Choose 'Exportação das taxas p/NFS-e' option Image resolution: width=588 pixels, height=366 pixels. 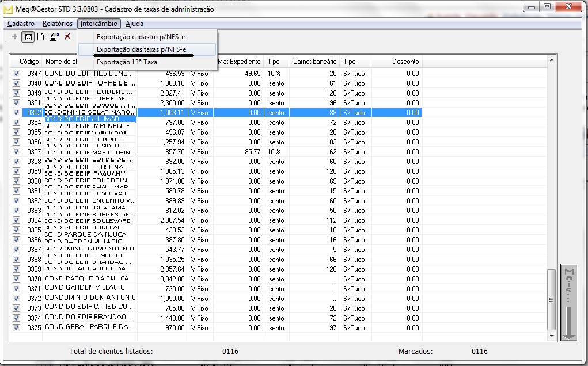[x=142, y=49]
